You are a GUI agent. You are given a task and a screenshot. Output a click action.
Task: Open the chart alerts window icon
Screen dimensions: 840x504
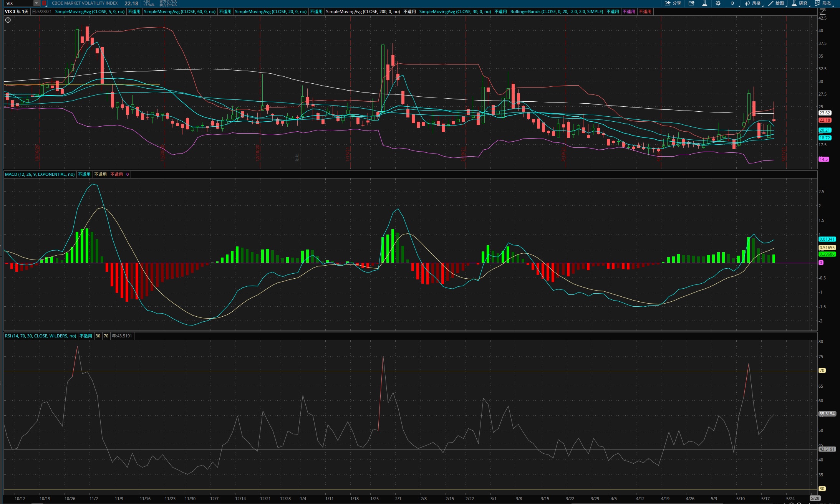(691, 3)
